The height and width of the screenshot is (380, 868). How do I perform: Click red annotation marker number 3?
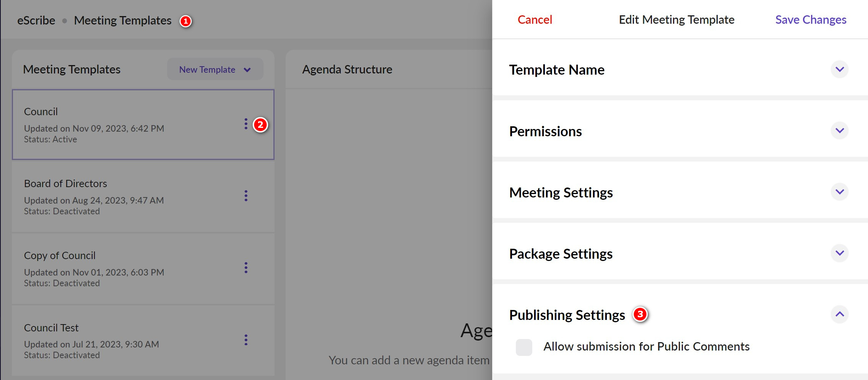click(640, 315)
